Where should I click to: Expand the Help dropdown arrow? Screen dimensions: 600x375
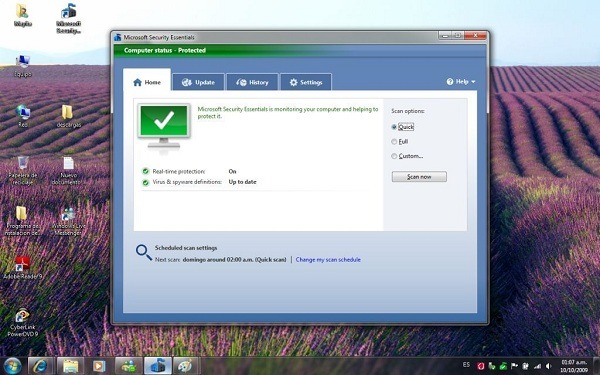(x=473, y=82)
